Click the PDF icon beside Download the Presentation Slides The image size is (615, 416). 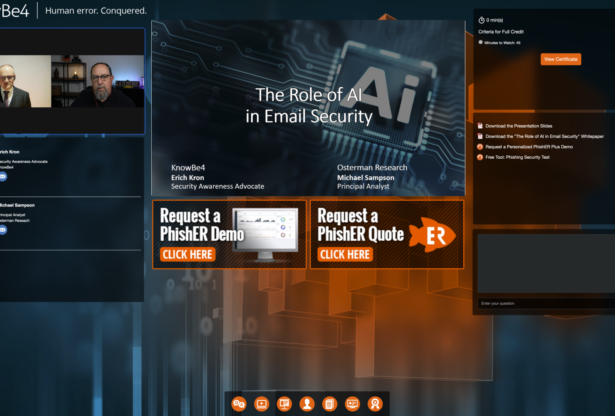click(x=480, y=126)
